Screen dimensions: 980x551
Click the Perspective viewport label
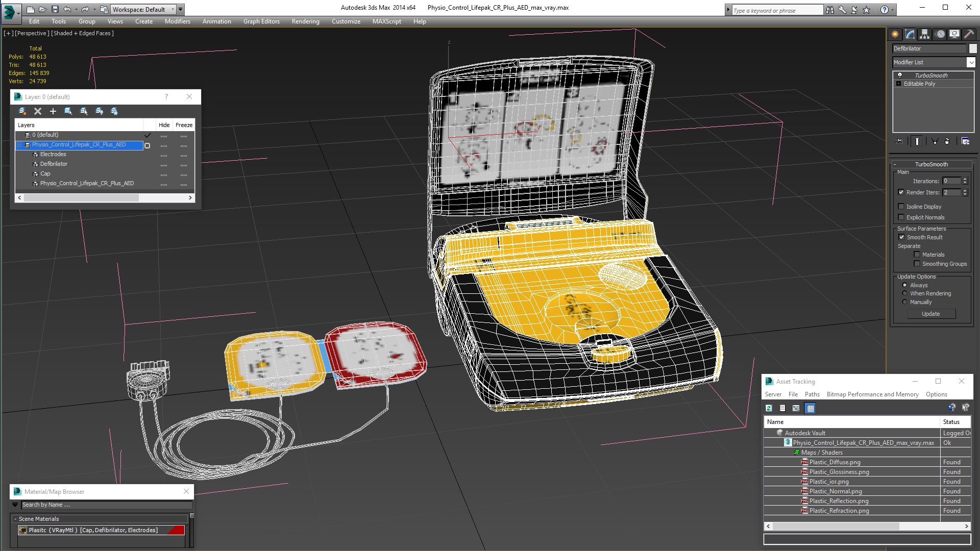pos(32,33)
